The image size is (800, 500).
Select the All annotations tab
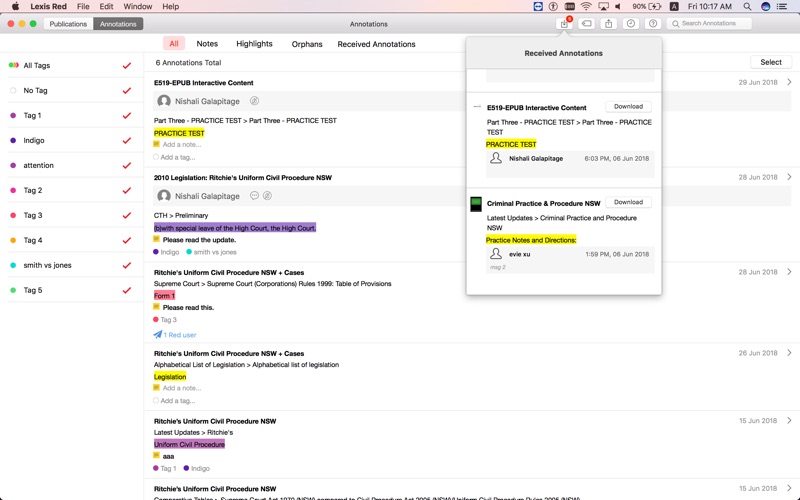click(x=174, y=44)
